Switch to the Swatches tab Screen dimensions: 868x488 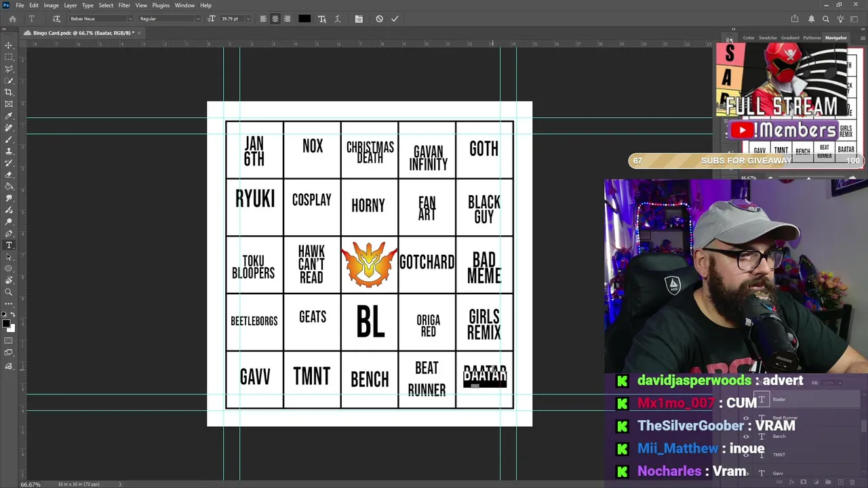coord(768,38)
